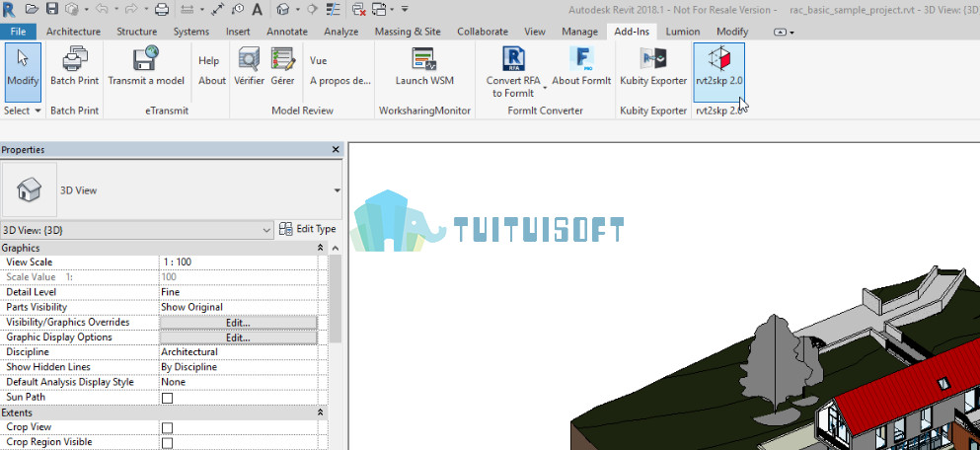Open the dimension tool dropdown arrow

click(x=202, y=10)
